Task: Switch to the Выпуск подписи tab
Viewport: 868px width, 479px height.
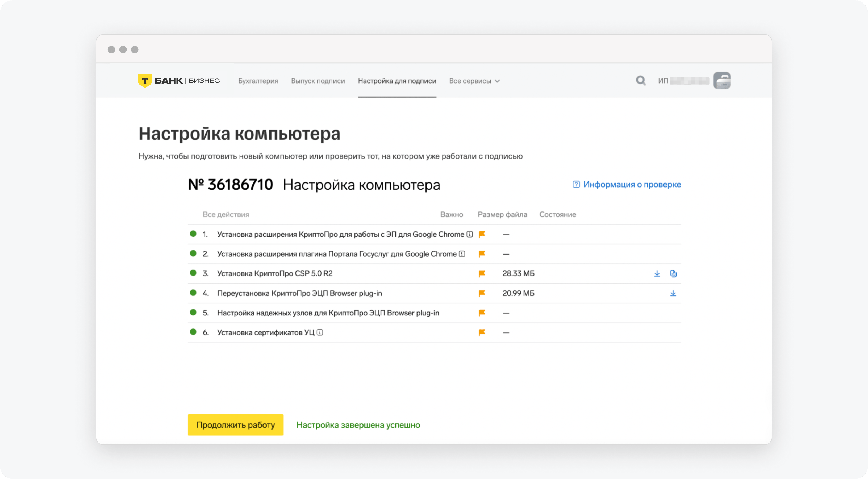Action: click(x=318, y=81)
